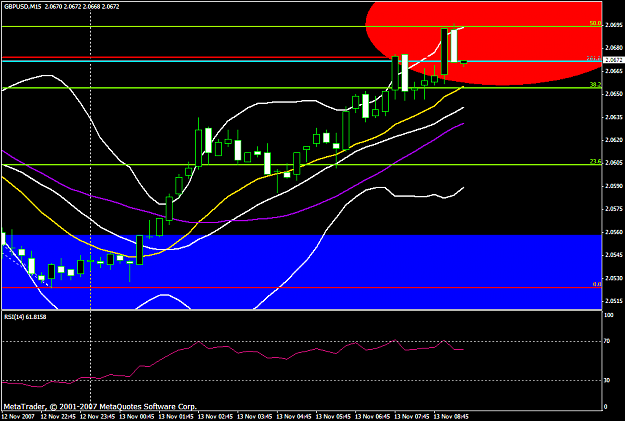Click the RSI(14) 61.8158 indicator label
Screen dimensions: 625x421
click(25, 317)
